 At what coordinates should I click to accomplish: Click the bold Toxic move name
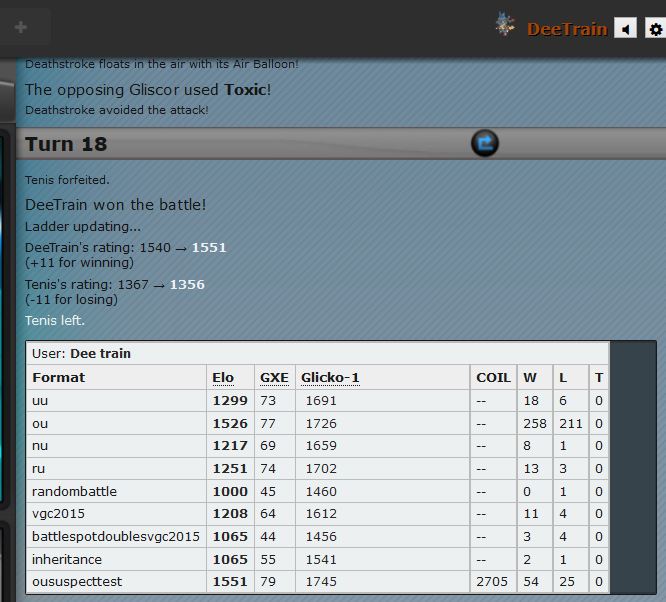tap(245, 90)
